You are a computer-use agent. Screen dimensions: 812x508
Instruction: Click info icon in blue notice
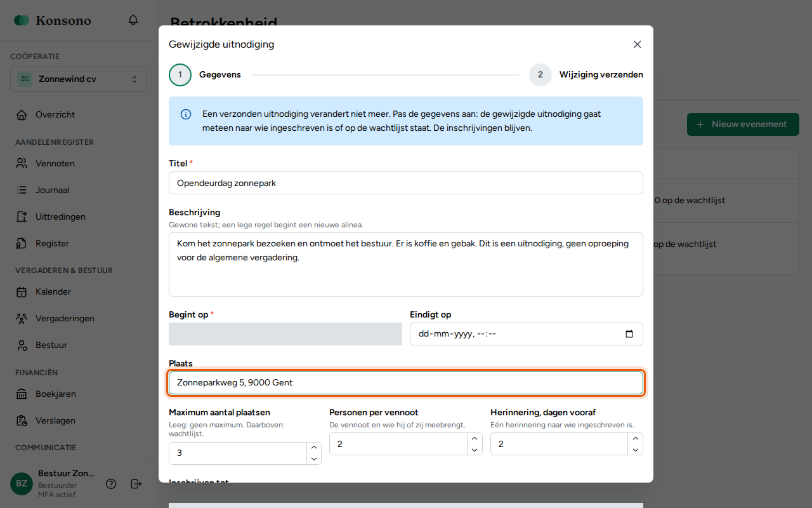click(x=186, y=114)
